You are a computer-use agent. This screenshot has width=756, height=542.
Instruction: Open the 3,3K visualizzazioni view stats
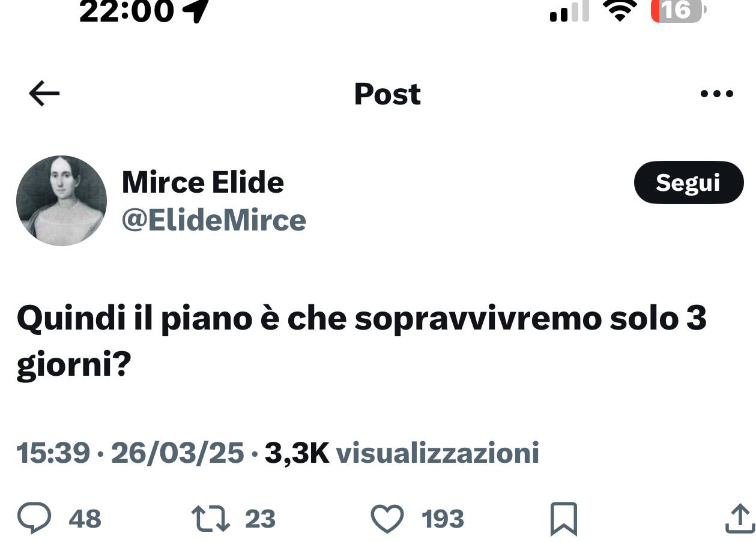(402, 453)
